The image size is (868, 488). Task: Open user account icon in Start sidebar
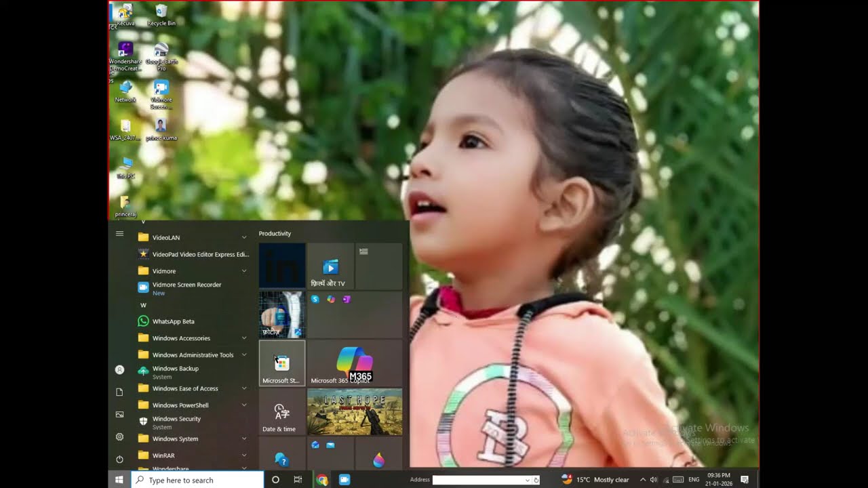tap(119, 370)
